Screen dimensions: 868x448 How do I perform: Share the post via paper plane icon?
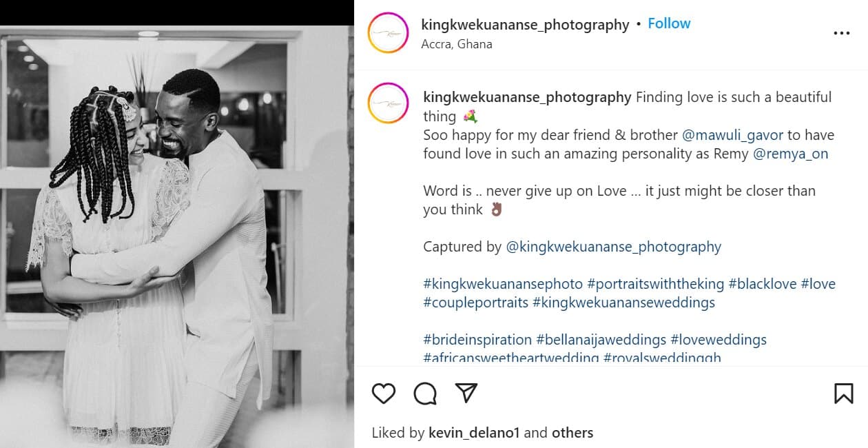(x=466, y=393)
